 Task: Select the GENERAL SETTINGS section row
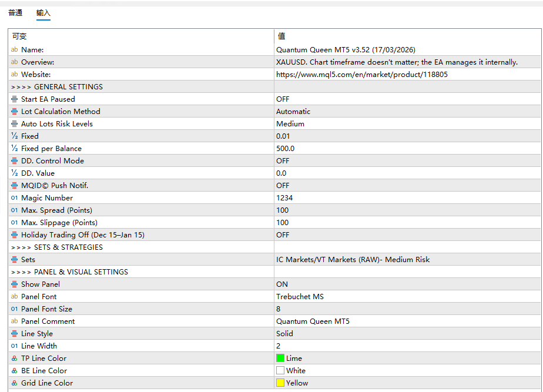point(275,86)
